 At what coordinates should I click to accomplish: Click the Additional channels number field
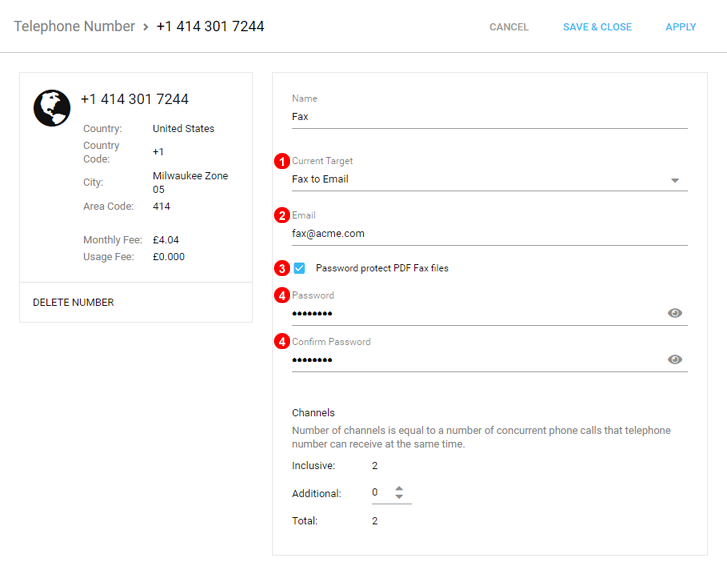click(382, 493)
